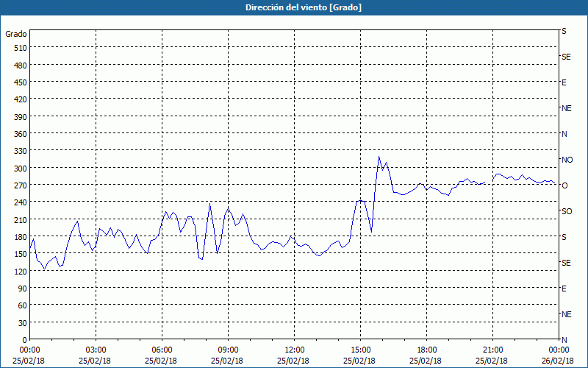Click the 25/02/18 date under 18:00

(426, 361)
